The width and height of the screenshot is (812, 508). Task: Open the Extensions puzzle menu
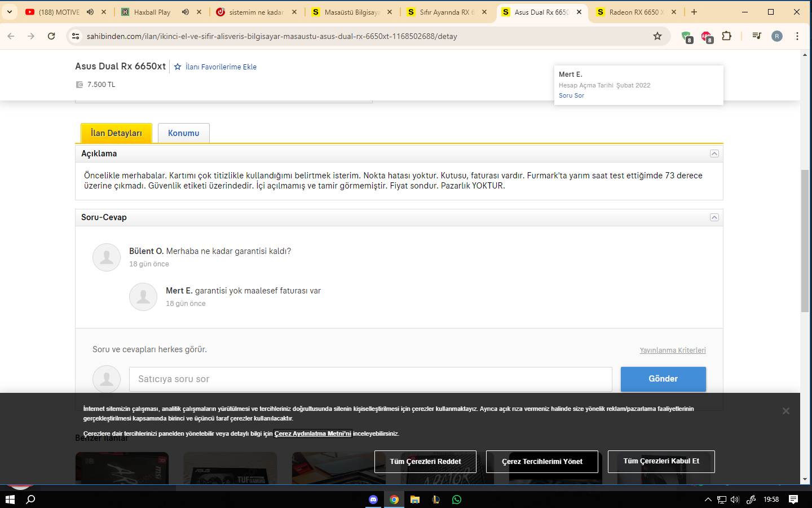[727, 36]
